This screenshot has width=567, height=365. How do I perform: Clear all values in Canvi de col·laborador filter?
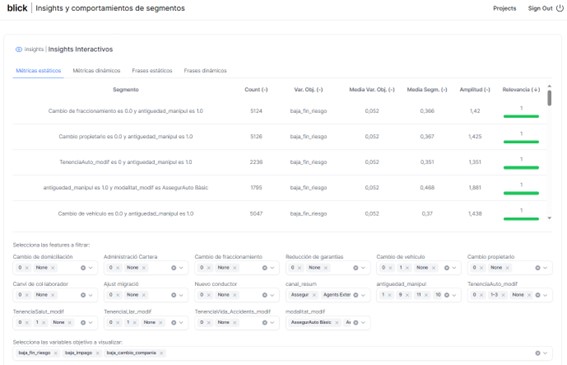[x=83, y=295]
